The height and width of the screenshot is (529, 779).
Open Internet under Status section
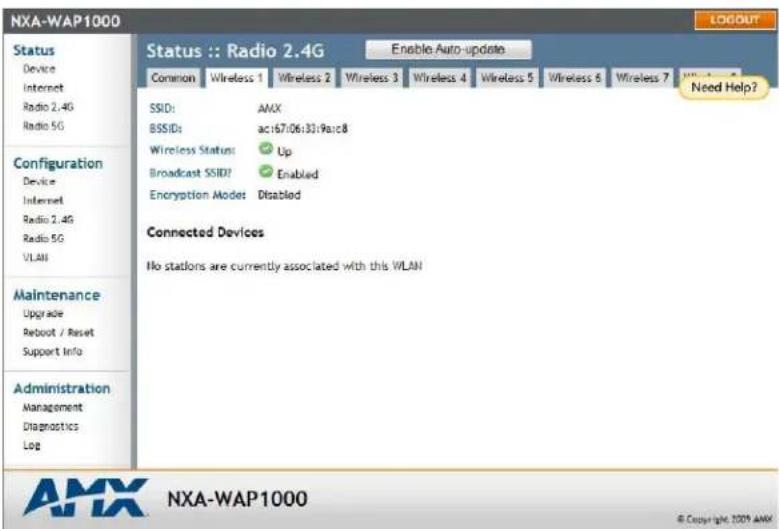click(x=43, y=88)
